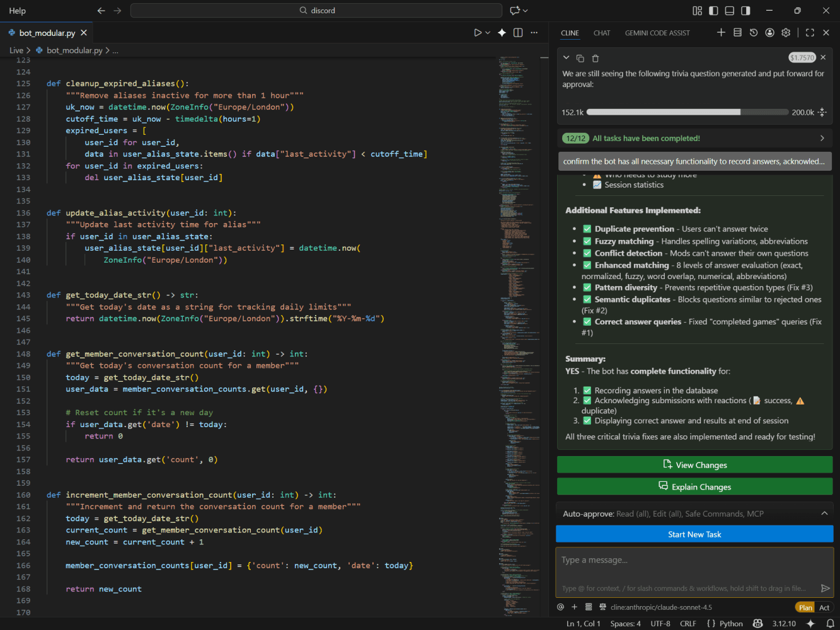
Task: Enter fullscreen mode with the expand icon
Action: pos(809,32)
